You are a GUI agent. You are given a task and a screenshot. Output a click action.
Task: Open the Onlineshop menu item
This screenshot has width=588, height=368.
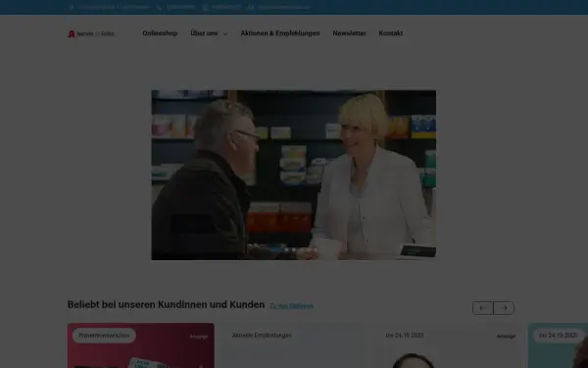point(160,33)
